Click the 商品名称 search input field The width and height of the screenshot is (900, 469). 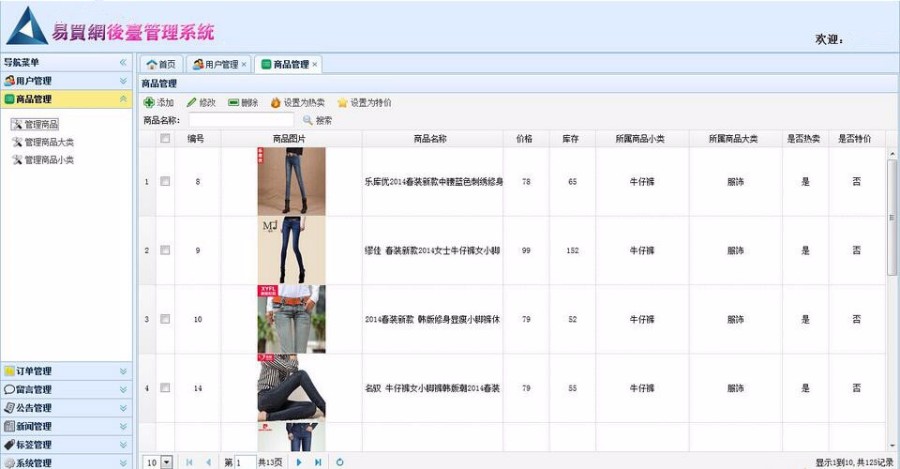click(x=241, y=120)
